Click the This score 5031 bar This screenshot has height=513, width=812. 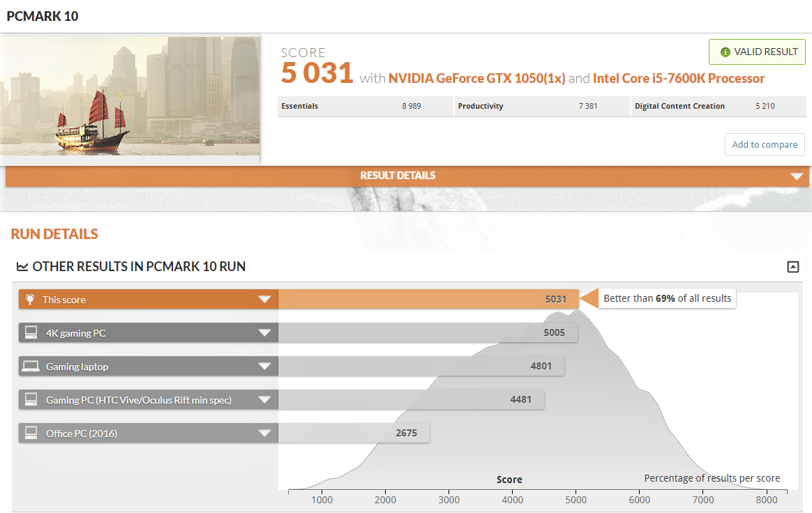tap(428, 299)
